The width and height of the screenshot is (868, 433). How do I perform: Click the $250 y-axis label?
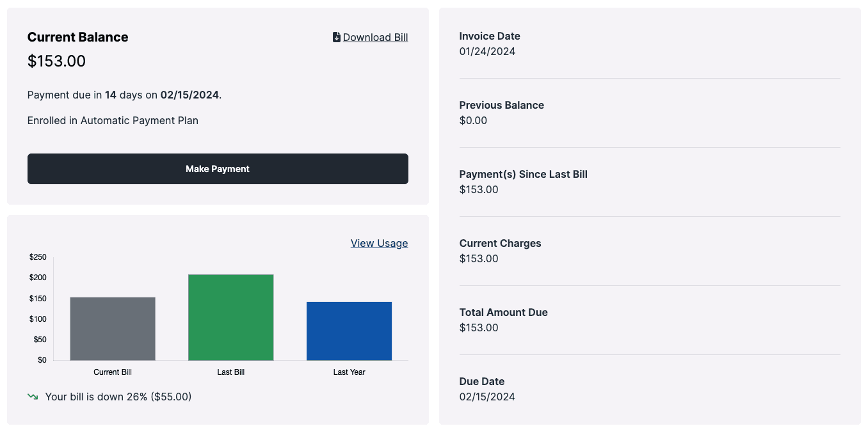click(38, 257)
